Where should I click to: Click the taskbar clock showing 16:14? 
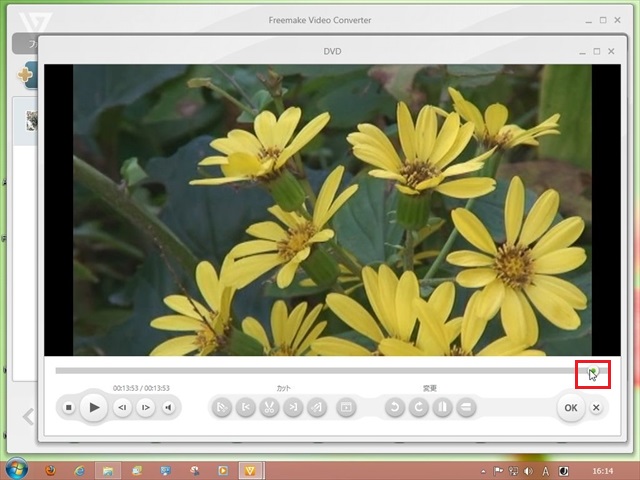(602, 469)
